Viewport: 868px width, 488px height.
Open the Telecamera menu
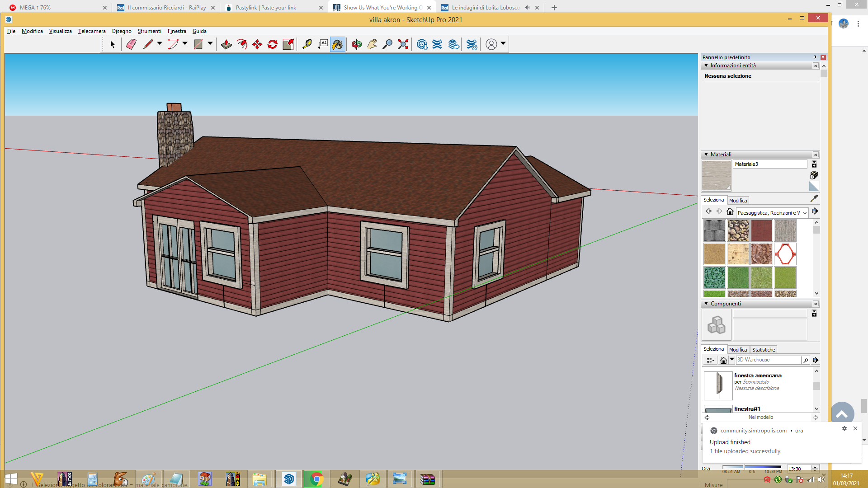(92, 31)
